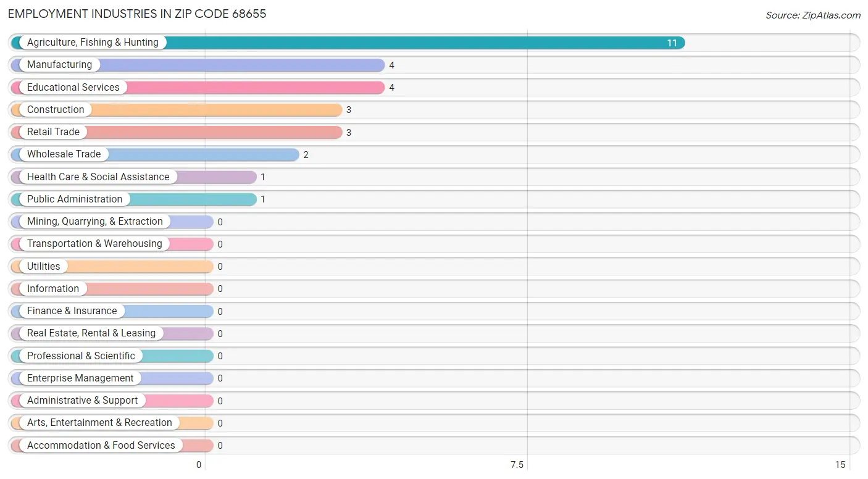Click the value 4 beside Educational Services
The height and width of the screenshot is (479, 868).
tap(391, 88)
